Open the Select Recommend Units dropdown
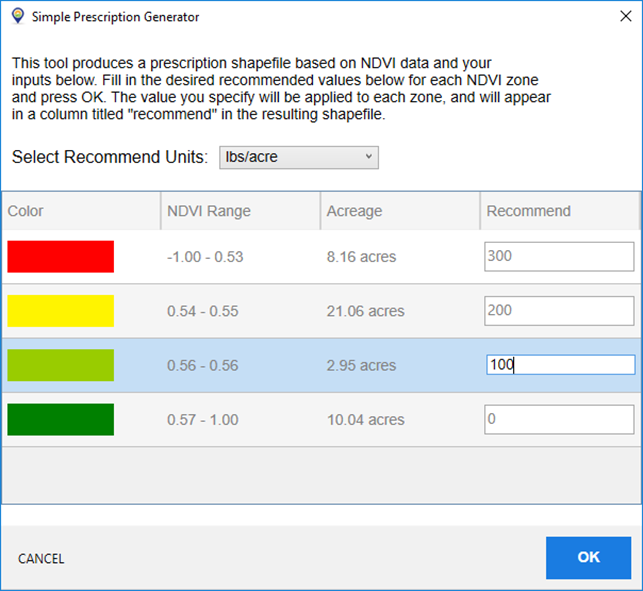Image resolution: width=643 pixels, height=591 pixels. coord(298,157)
